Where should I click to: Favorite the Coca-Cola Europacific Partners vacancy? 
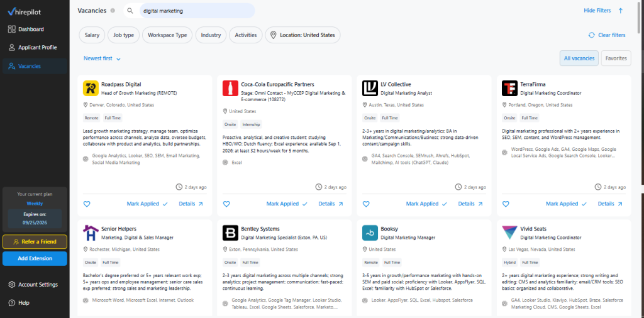226,204
